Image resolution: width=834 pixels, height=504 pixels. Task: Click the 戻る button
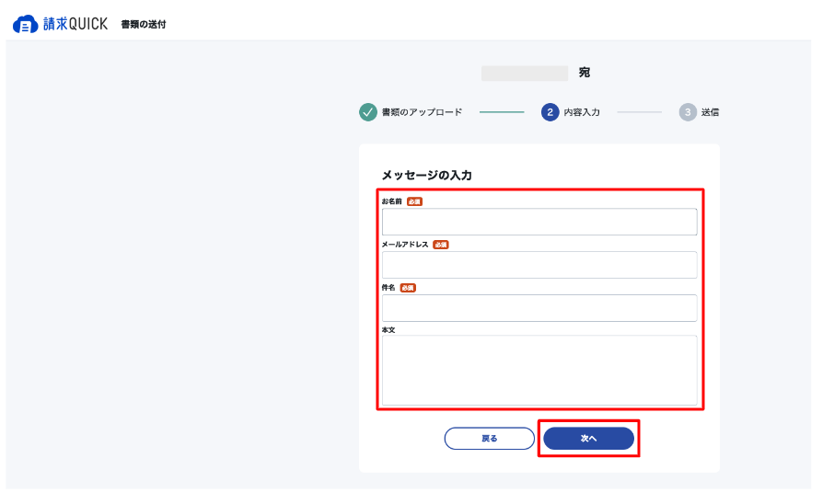pos(490,439)
